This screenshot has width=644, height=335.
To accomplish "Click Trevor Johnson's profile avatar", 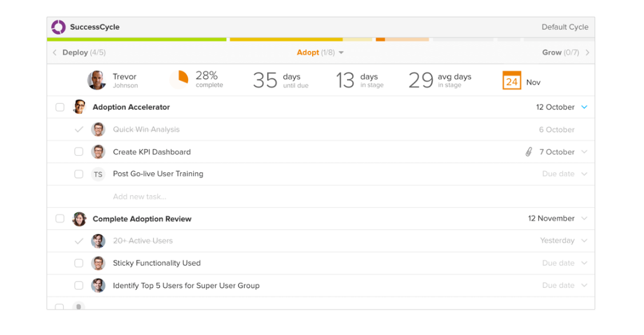I will coord(97,80).
